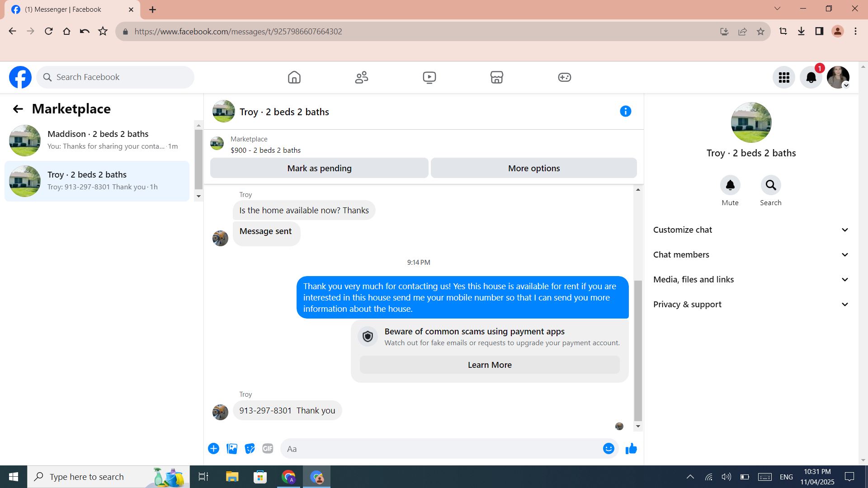Expand Chat members section
The height and width of the screenshot is (488, 868).
[x=751, y=255]
